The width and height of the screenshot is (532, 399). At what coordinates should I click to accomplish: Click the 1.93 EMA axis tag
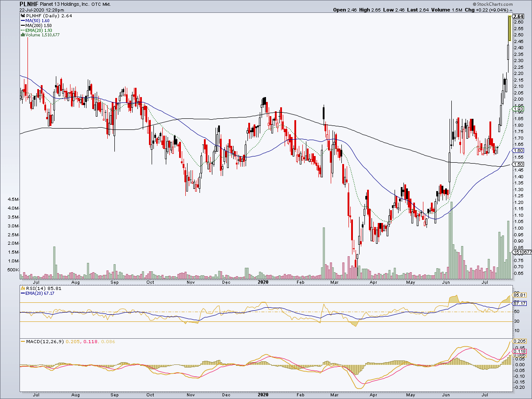518,109
